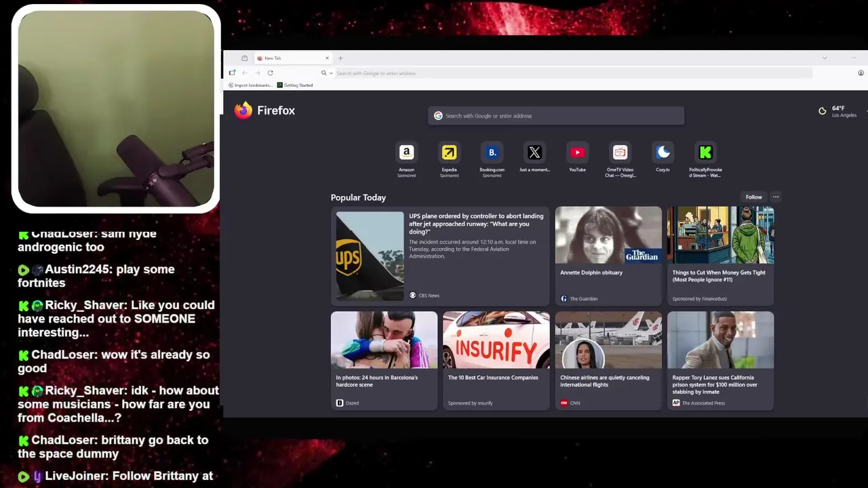The width and height of the screenshot is (868, 488).
Task: Open UPS plane abort landing headline
Action: coord(476,224)
